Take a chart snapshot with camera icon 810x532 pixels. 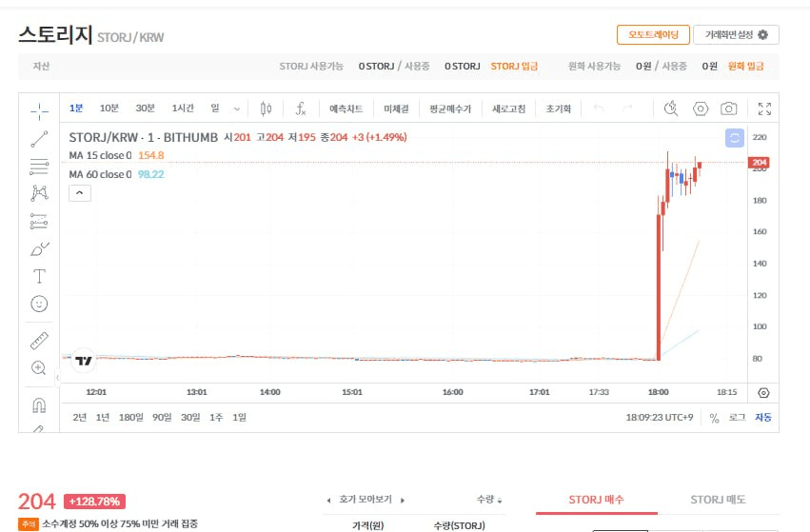tap(729, 108)
